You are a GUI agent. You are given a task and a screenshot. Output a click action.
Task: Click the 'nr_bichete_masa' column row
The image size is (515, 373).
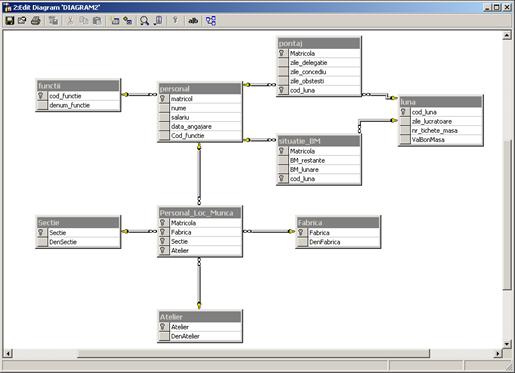pyautogui.click(x=441, y=130)
